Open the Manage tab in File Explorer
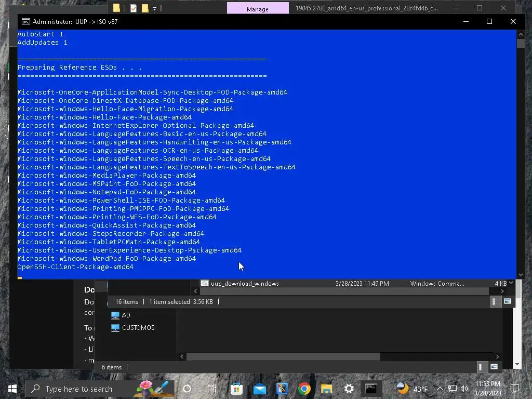The image size is (532, 399). pyautogui.click(x=258, y=8)
